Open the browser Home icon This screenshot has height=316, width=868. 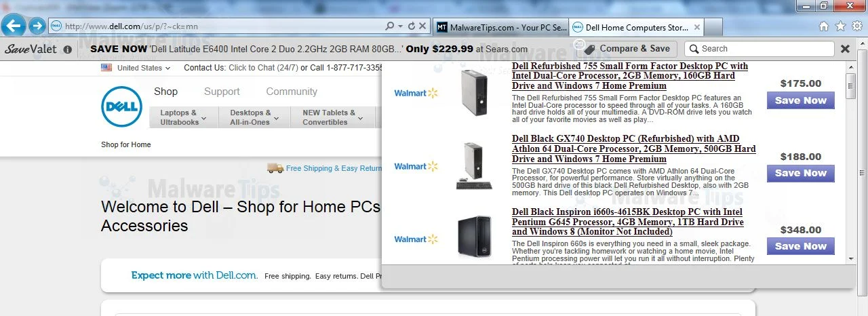824,26
